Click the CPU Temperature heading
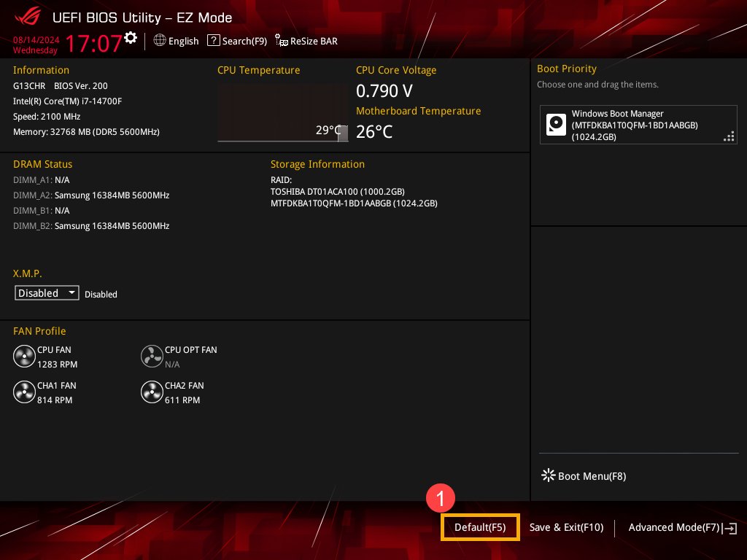 click(x=259, y=70)
